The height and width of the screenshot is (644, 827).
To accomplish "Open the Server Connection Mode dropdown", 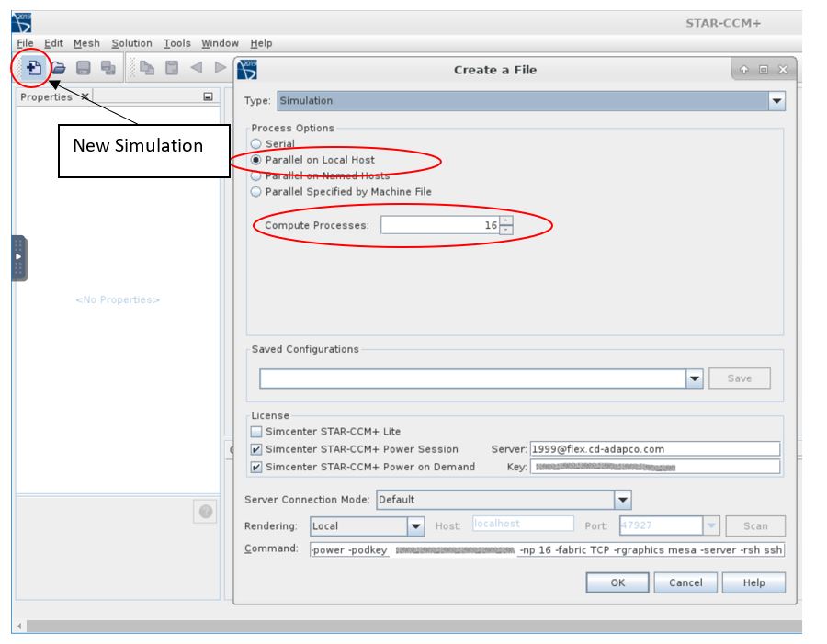I will [x=622, y=500].
